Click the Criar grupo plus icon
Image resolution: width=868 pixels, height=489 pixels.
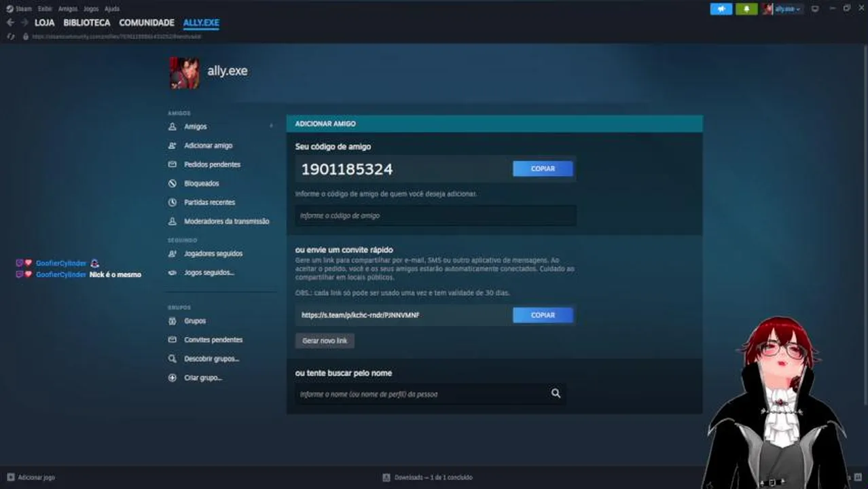[x=172, y=378]
